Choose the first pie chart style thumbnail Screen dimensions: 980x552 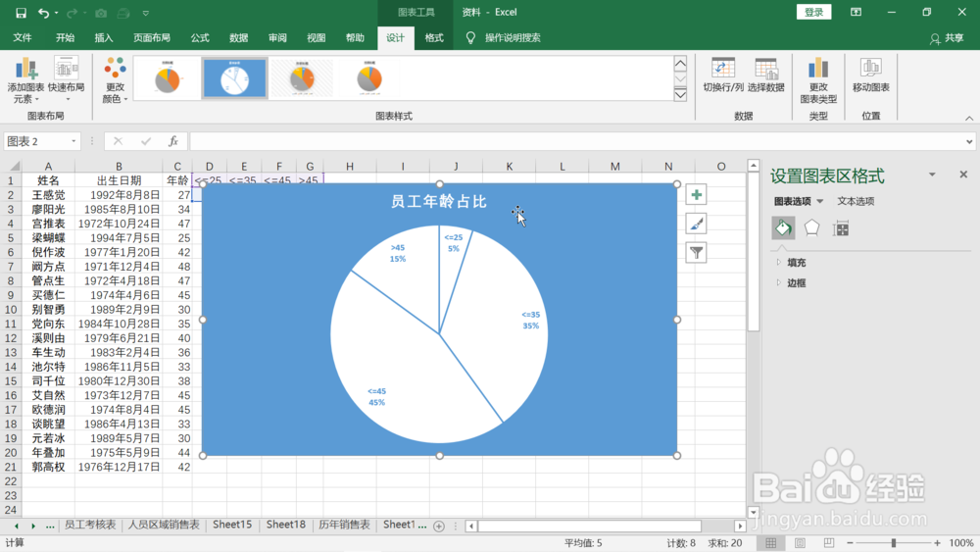(x=168, y=78)
